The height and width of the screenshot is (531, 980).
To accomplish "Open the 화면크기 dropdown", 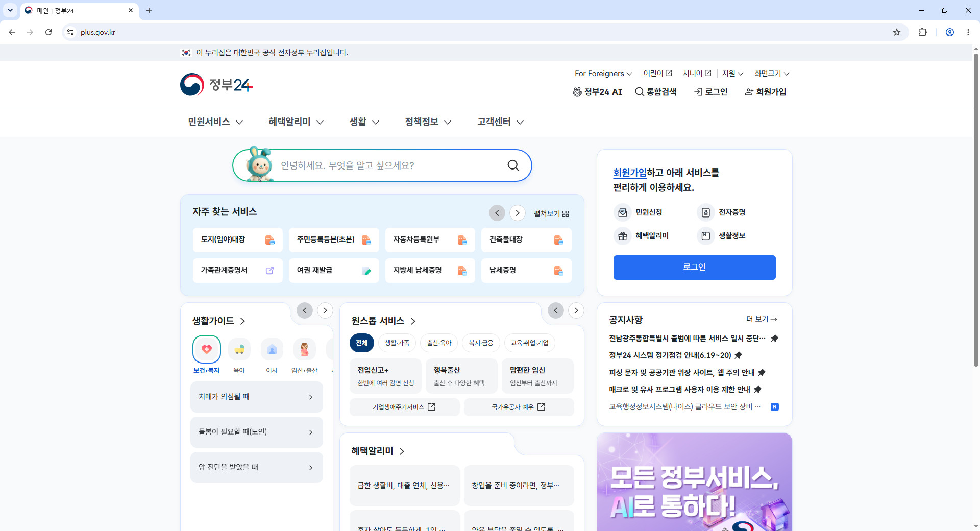I will (x=772, y=74).
